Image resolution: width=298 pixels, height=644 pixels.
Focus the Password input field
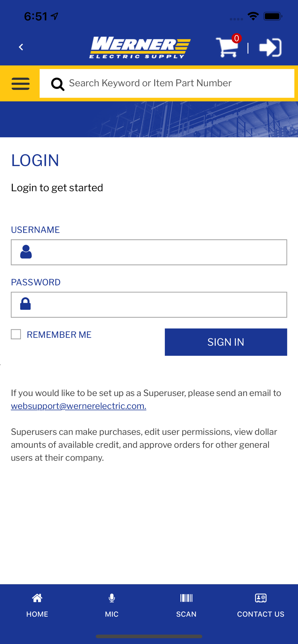point(158,305)
